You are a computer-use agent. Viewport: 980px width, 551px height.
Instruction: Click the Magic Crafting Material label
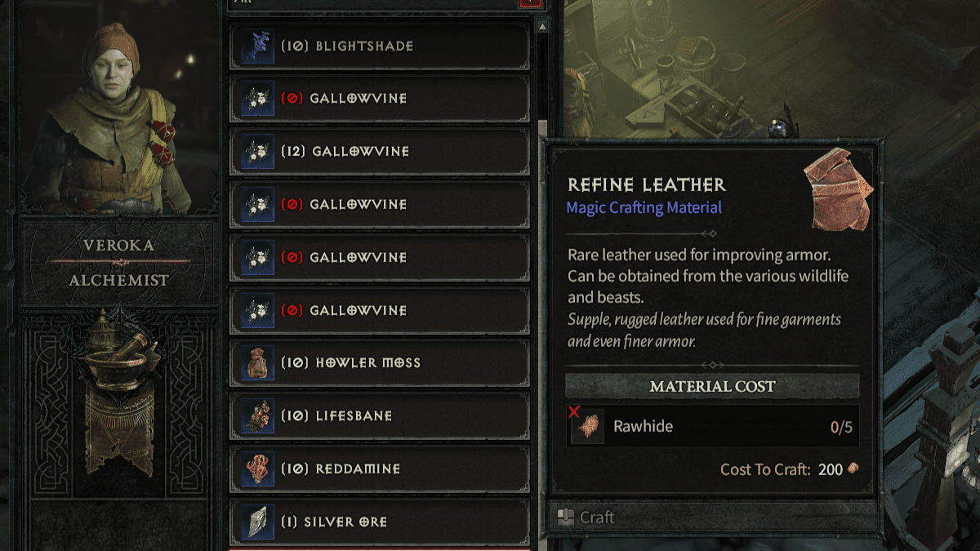click(x=644, y=207)
